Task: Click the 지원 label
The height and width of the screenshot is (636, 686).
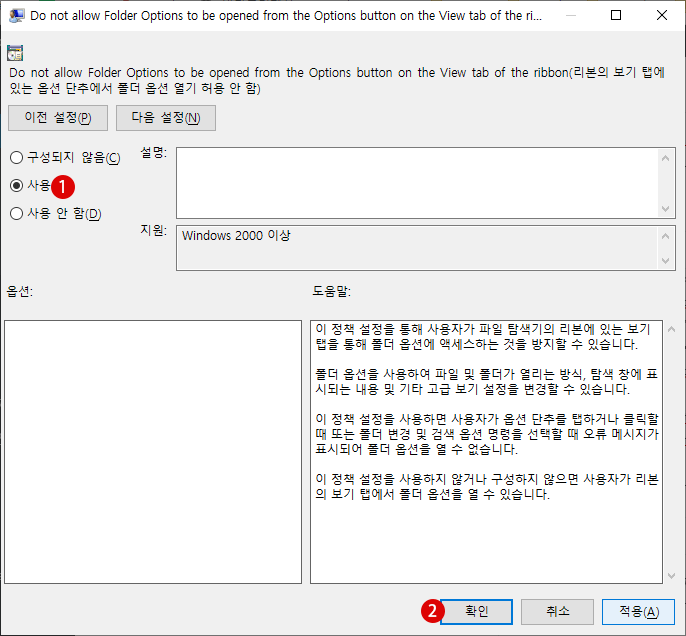Action: click(x=154, y=230)
